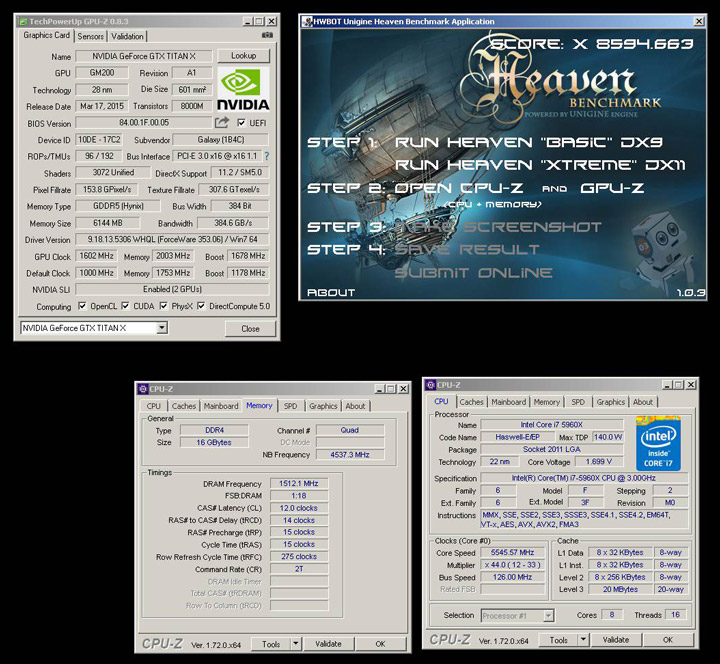Image resolution: width=720 pixels, height=664 pixels.
Task: Toggle the PhysX checkbox
Action: coord(163,306)
